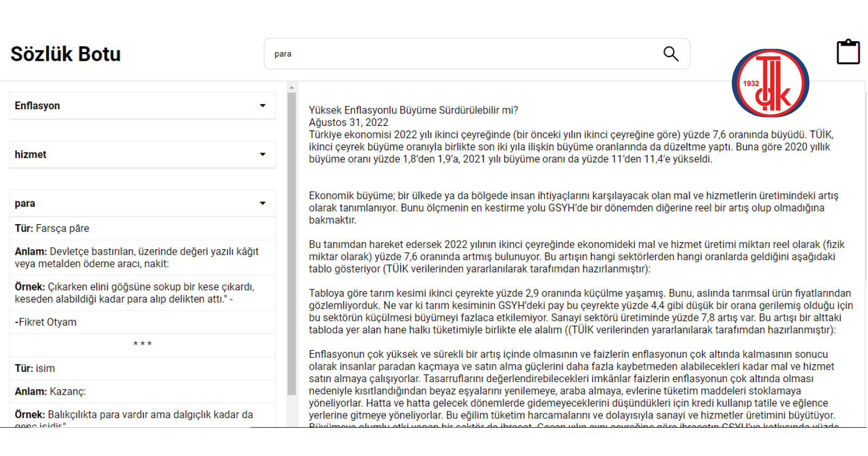This screenshot has width=868, height=456.
Task: Click the 'Örnek: Çıkarken elini göğsüne' example row
Action: (142, 293)
